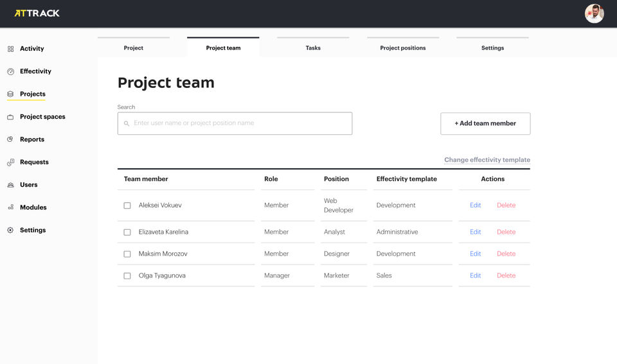Click the Team member column header
617x364 pixels.
click(x=146, y=179)
